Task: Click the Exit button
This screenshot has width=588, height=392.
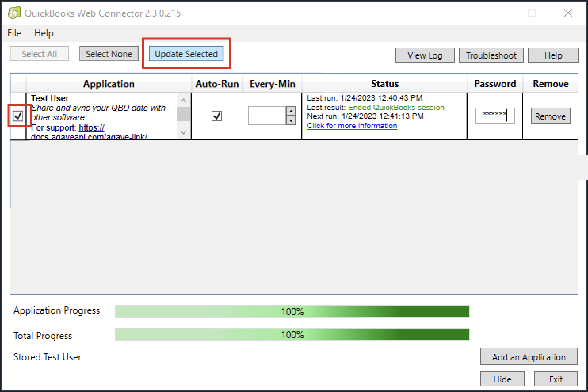Action: (556, 379)
